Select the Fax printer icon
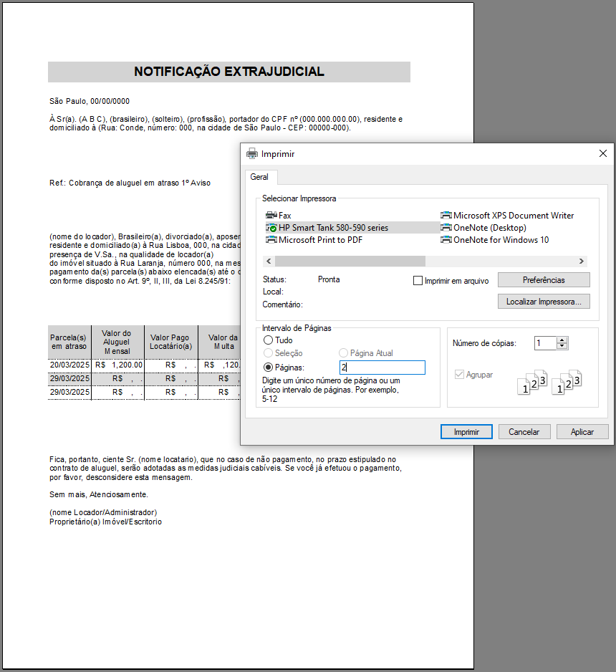616x672 pixels. coord(271,215)
